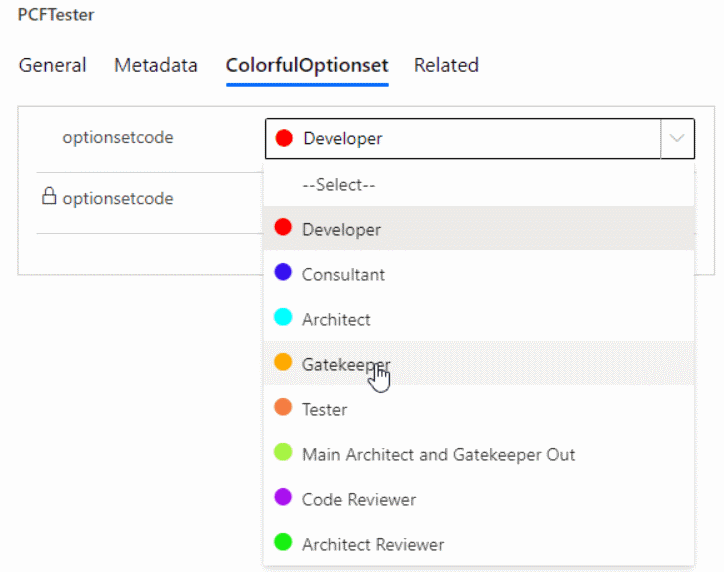Screen dimensions: 724x572
Task: Collapse dropdown using the chevron arrow
Action: point(677,138)
